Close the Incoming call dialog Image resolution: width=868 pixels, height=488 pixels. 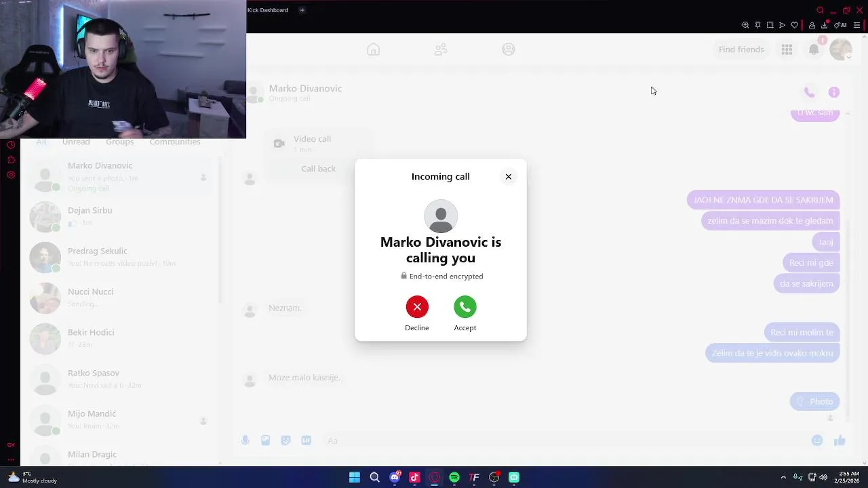tap(509, 176)
